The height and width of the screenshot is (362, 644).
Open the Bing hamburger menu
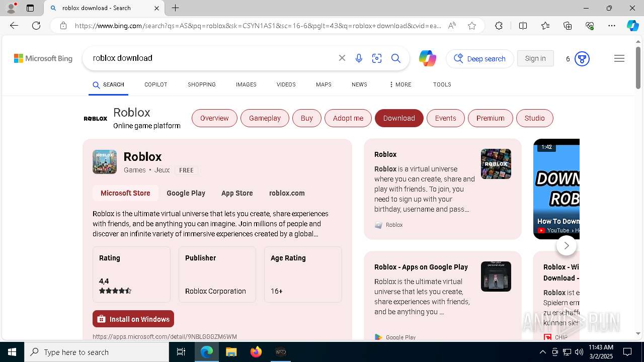[619, 58]
